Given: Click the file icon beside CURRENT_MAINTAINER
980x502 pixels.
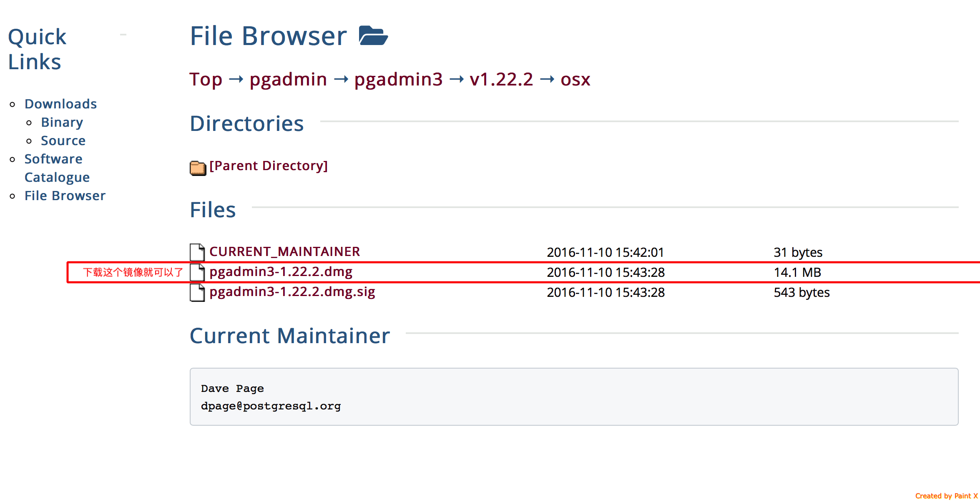Looking at the screenshot, I should point(197,251).
